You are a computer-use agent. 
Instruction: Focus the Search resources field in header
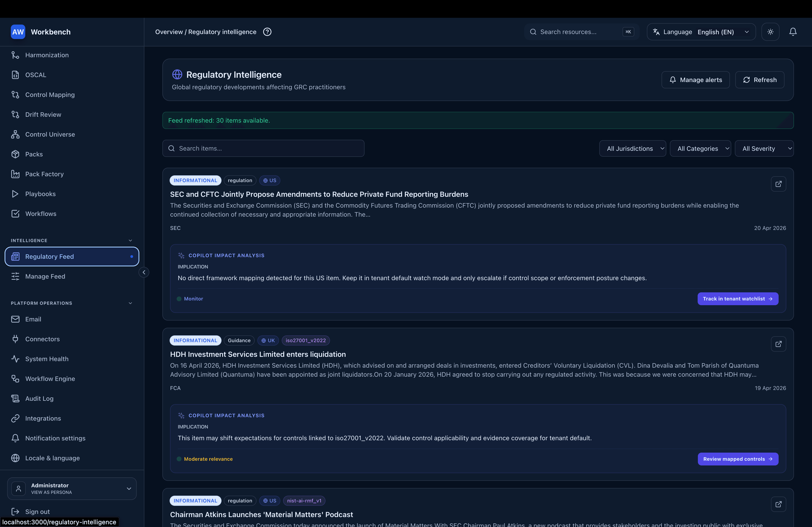pyautogui.click(x=582, y=32)
